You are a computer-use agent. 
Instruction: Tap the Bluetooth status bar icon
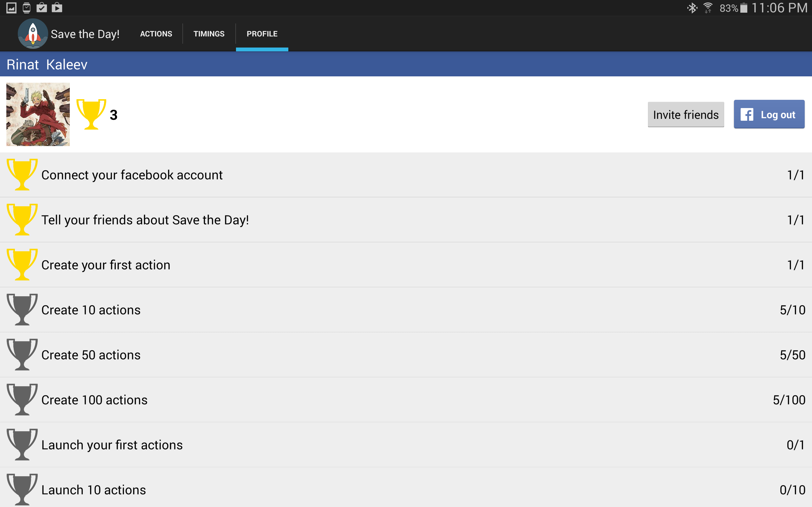(692, 8)
